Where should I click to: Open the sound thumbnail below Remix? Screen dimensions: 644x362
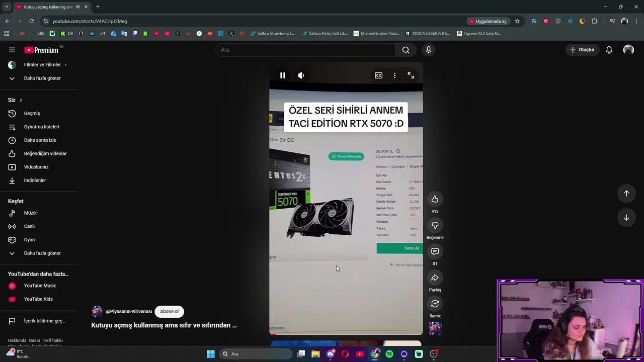pyautogui.click(x=435, y=328)
